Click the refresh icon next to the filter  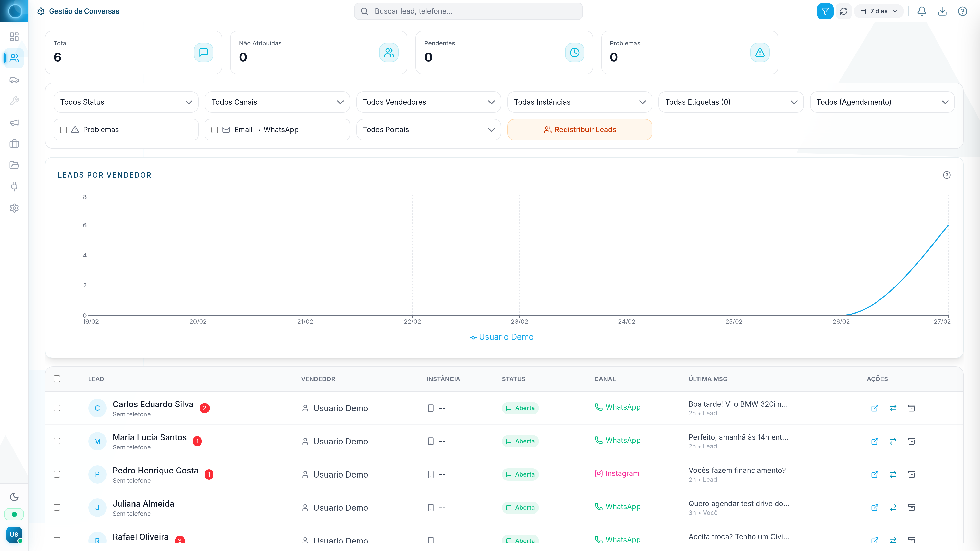[843, 11]
